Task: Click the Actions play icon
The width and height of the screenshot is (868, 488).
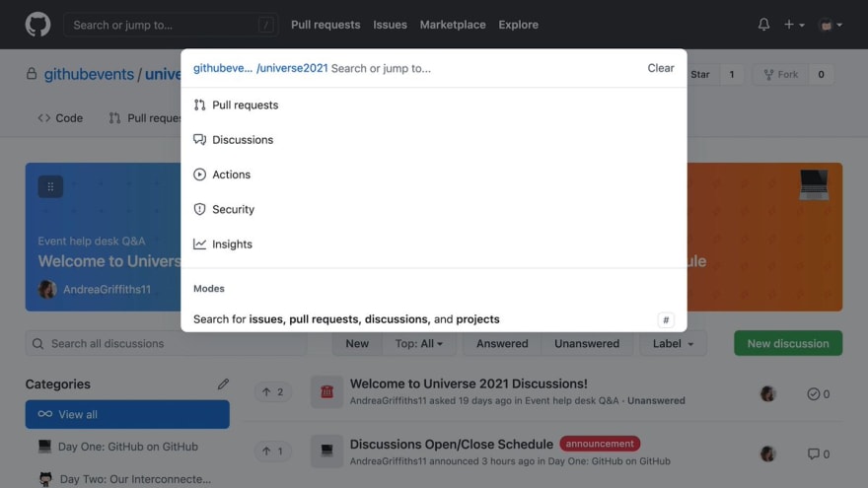Action: pyautogui.click(x=200, y=174)
